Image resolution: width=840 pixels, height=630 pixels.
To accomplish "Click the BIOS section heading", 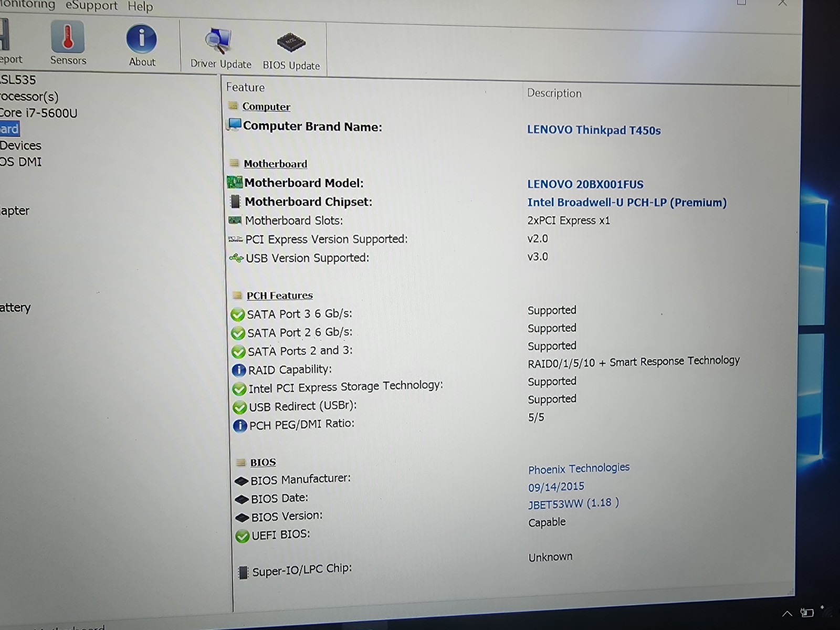I will coord(263,463).
